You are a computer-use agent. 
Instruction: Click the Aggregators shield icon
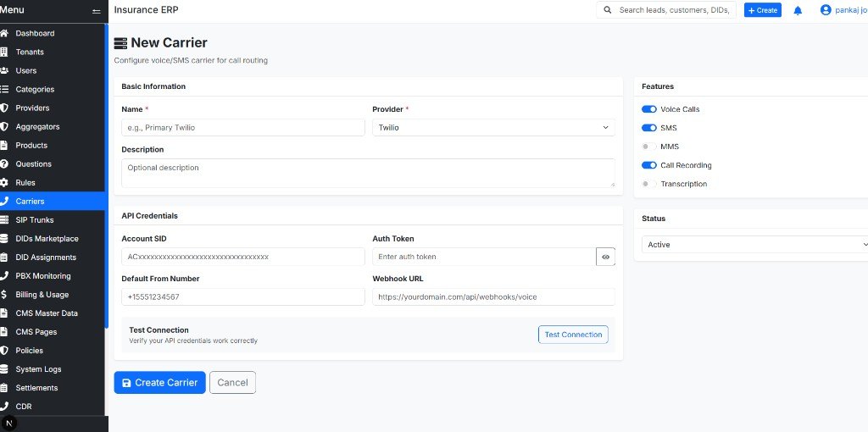pyautogui.click(x=4, y=127)
